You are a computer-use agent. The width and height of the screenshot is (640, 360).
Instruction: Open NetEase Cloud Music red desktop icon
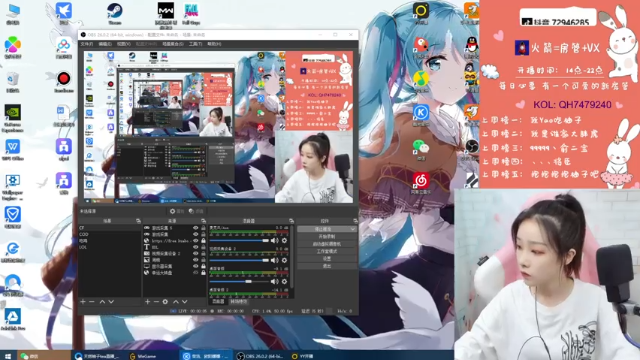421,182
